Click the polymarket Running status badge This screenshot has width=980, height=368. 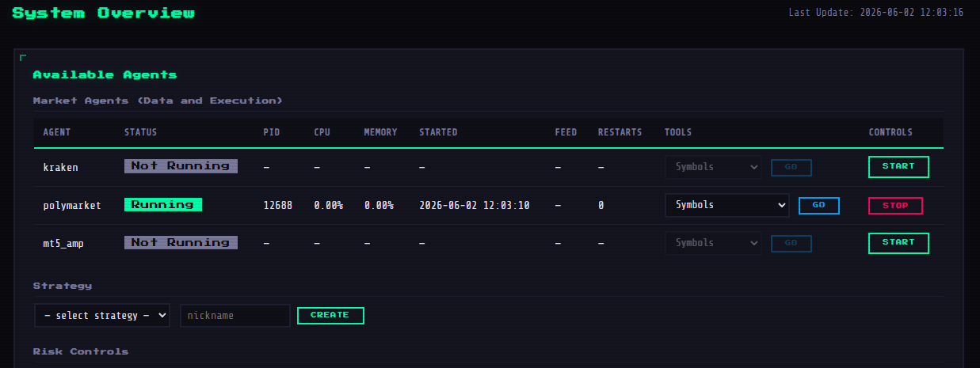(163, 205)
